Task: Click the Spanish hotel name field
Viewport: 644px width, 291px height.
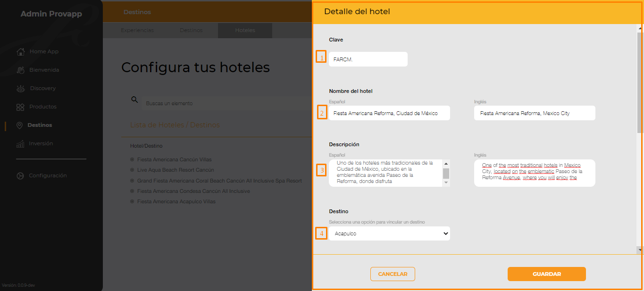Action: pyautogui.click(x=389, y=113)
